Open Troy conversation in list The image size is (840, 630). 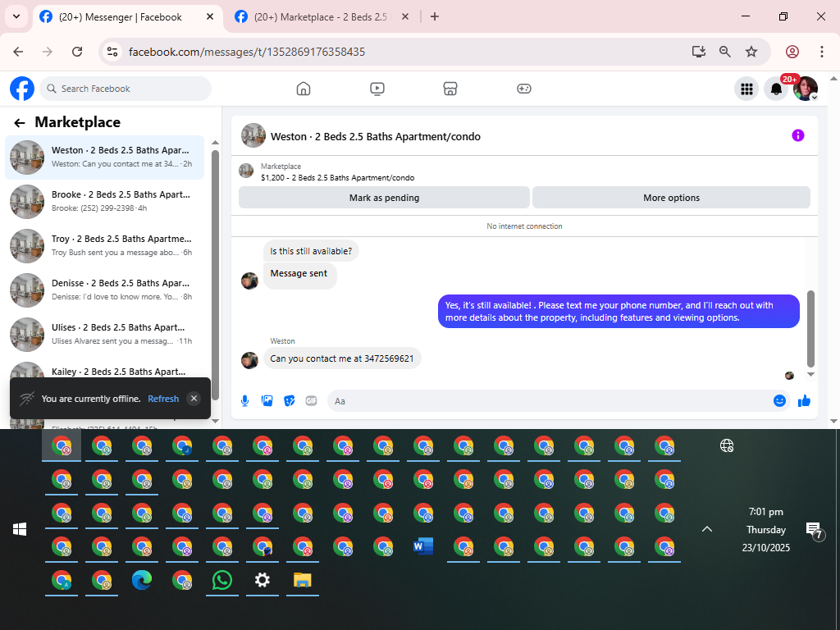pos(104,246)
